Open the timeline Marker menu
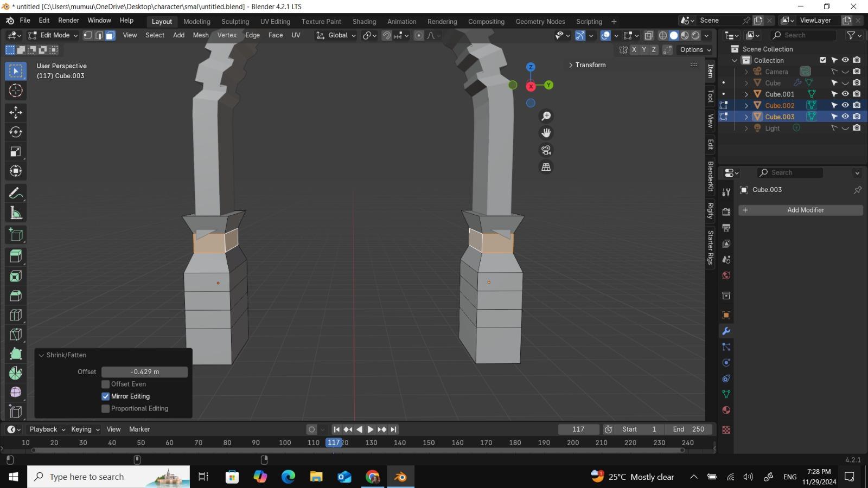This screenshot has height=488, width=868. (x=139, y=429)
